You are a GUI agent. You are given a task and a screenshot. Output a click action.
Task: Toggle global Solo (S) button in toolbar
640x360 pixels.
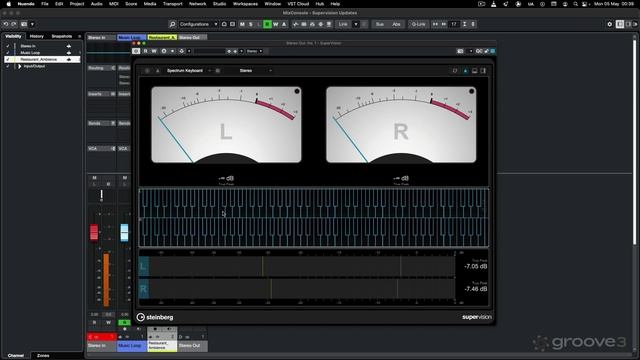pos(251,24)
